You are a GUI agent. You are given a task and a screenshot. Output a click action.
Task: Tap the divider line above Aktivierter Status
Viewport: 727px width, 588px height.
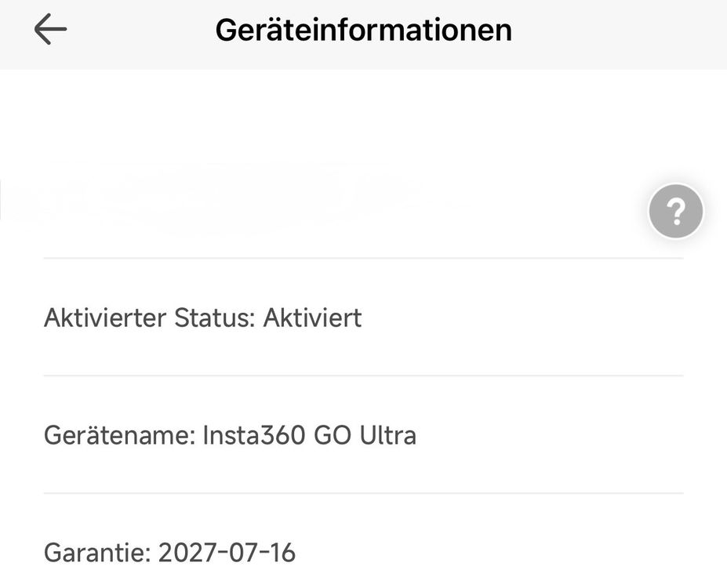tap(364, 258)
